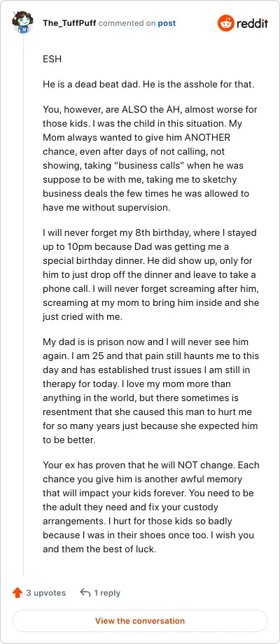Image resolution: width=280 pixels, height=644 pixels.
Task: Click the "best of luck" closing line
Action: 99,549
